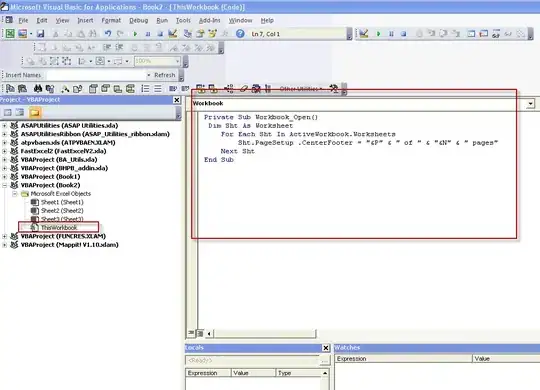540x390 pixels.
Task: Click the Reset stop icon on Debug toolbar
Action: (x=403, y=34)
